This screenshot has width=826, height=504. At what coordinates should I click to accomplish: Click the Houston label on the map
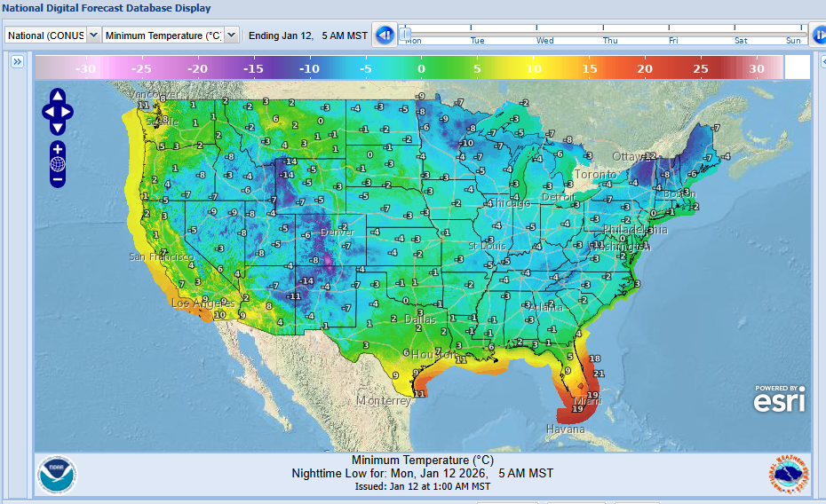click(x=433, y=355)
